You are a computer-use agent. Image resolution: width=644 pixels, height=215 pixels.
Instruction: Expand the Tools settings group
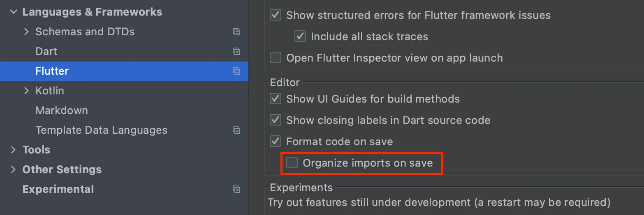[x=14, y=150]
